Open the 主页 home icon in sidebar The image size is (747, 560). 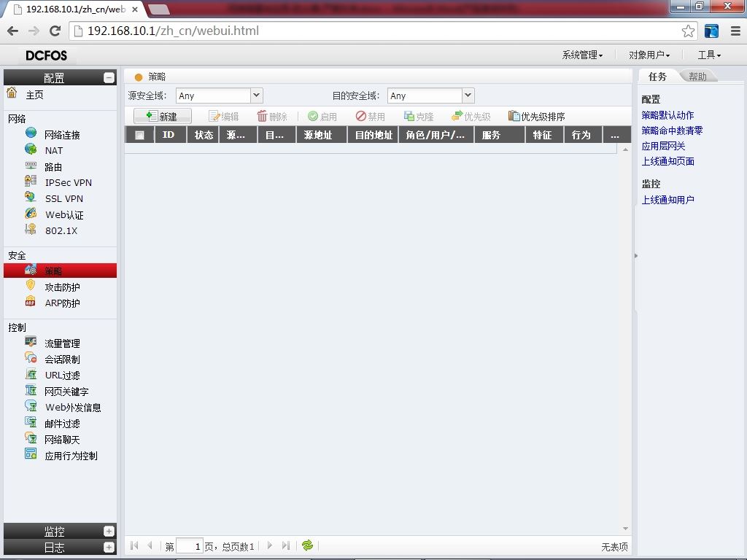coord(12,93)
